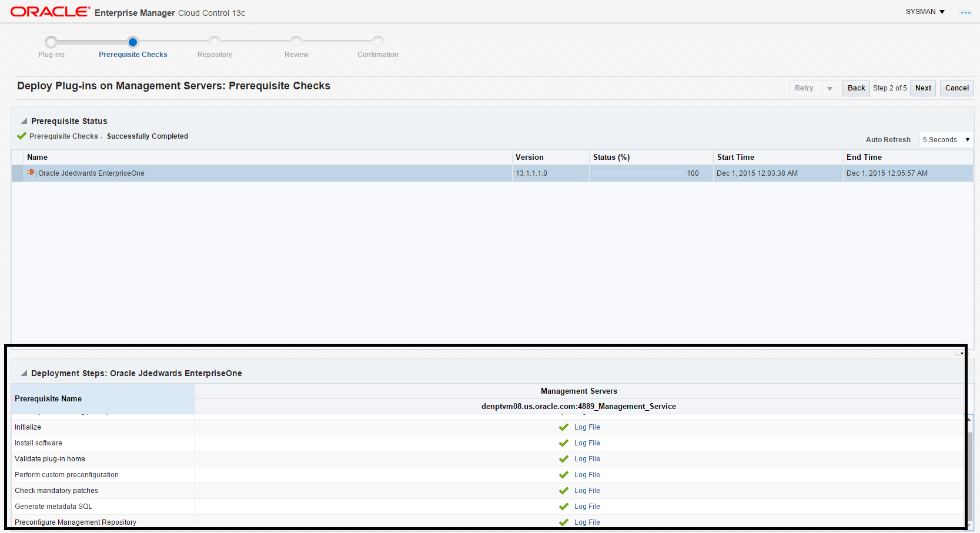Go to the Plug-ins step
The height and width of the screenshot is (533, 980).
51,42
